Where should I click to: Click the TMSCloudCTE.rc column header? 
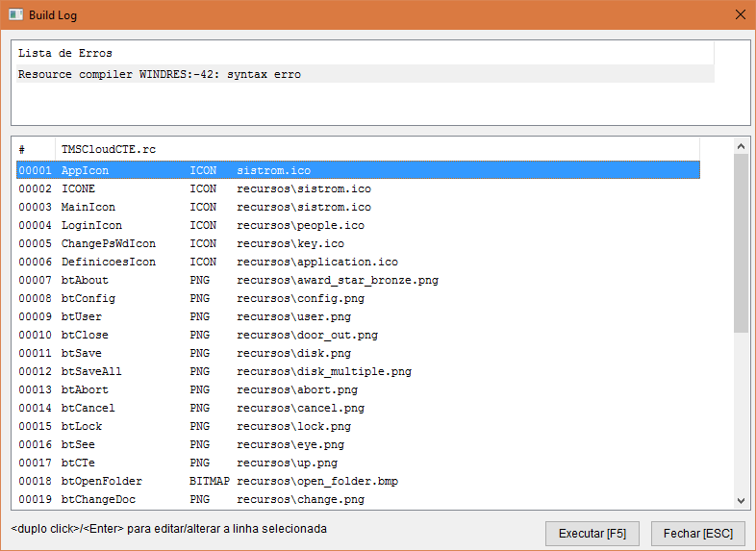click(108, 150)
